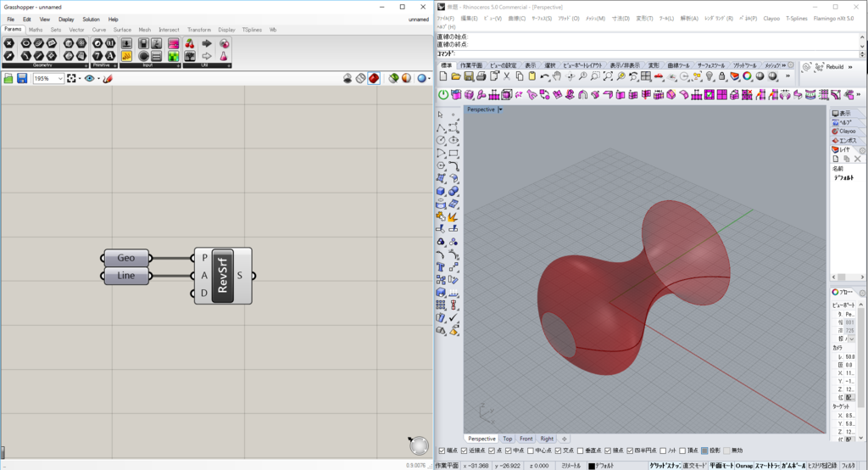The image size is (868, 470).
Task: Toggle Osnap in Rhino status bar
Action: [x=744, y=466]
